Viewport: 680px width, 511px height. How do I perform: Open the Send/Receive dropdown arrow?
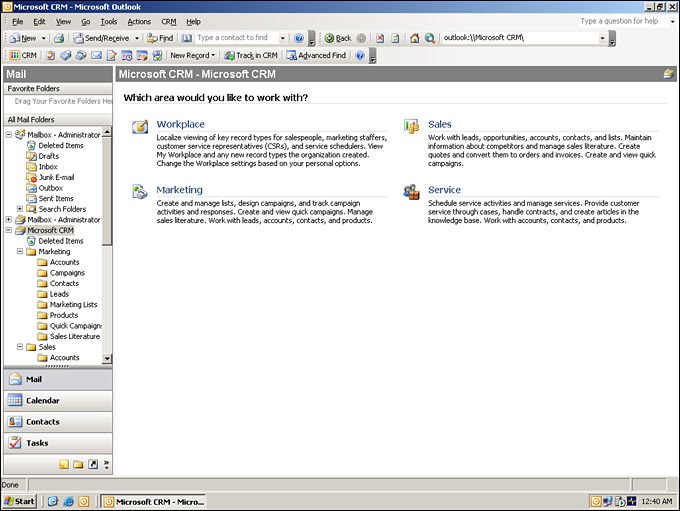137,38
